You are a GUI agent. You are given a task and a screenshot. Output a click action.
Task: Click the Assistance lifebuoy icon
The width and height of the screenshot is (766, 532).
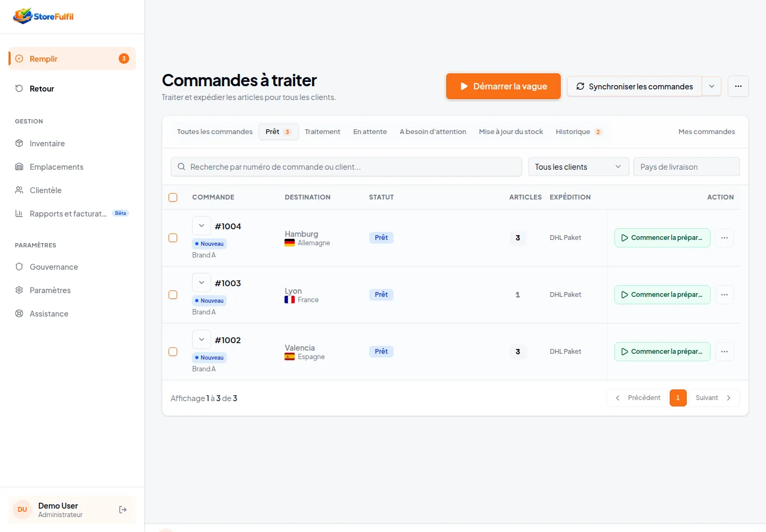(x=19, y=313)
